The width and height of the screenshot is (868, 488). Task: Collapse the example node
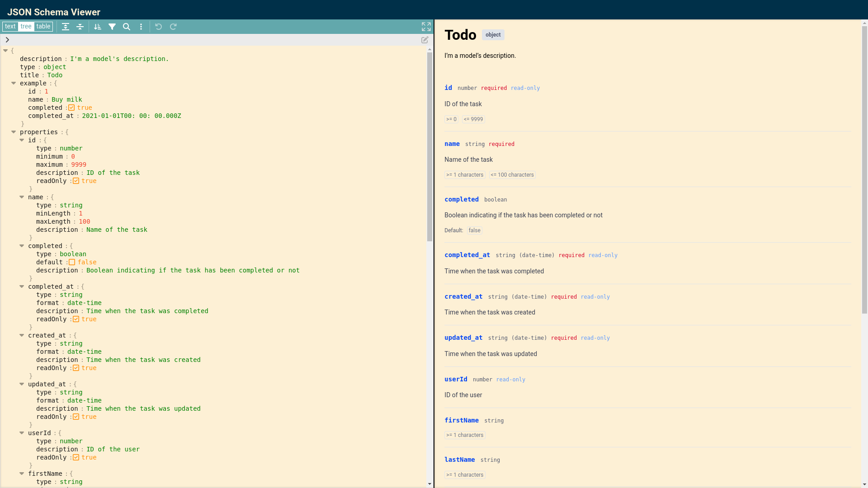[14, 83]
